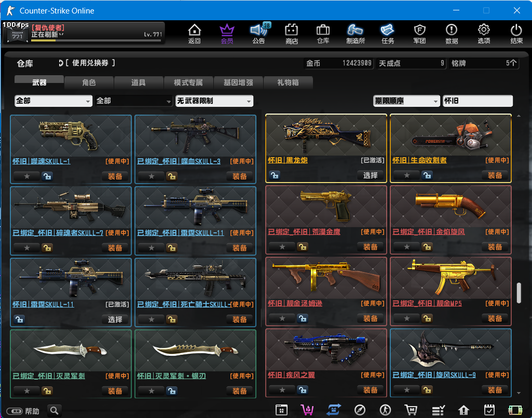Open the 仓库 briefcase icon in top bar
Screen dimensions: 532x418
[x=323, y=34]
